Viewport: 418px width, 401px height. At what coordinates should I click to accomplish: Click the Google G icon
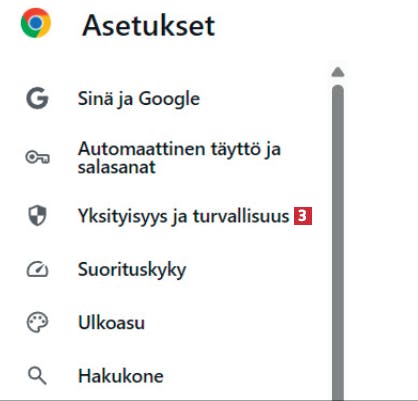click(x=37, y=98)
